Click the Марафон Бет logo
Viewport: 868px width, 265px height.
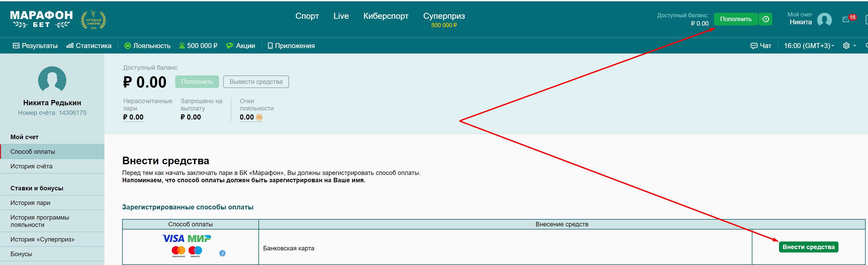pyautogui.click(x=42, y=19)
